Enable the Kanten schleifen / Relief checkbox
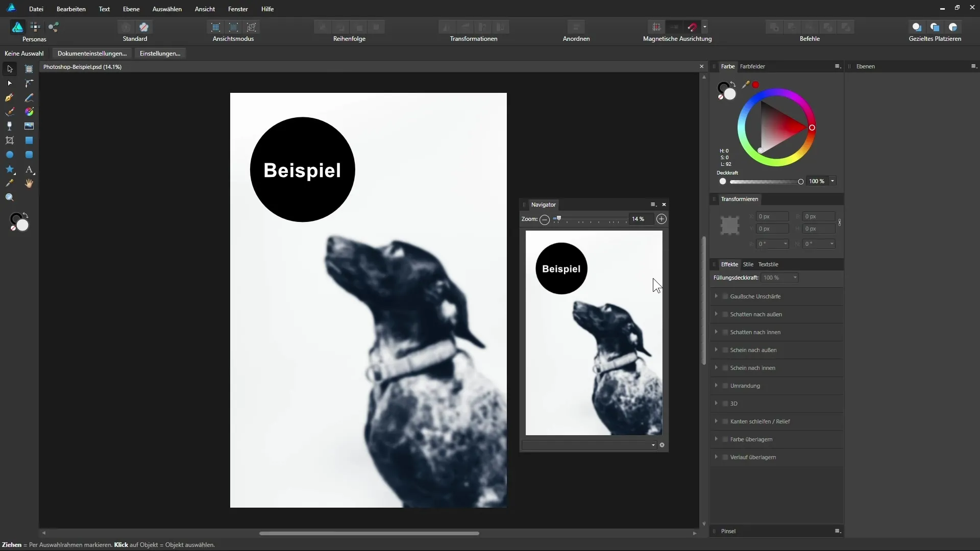 (x=725, y=421)
